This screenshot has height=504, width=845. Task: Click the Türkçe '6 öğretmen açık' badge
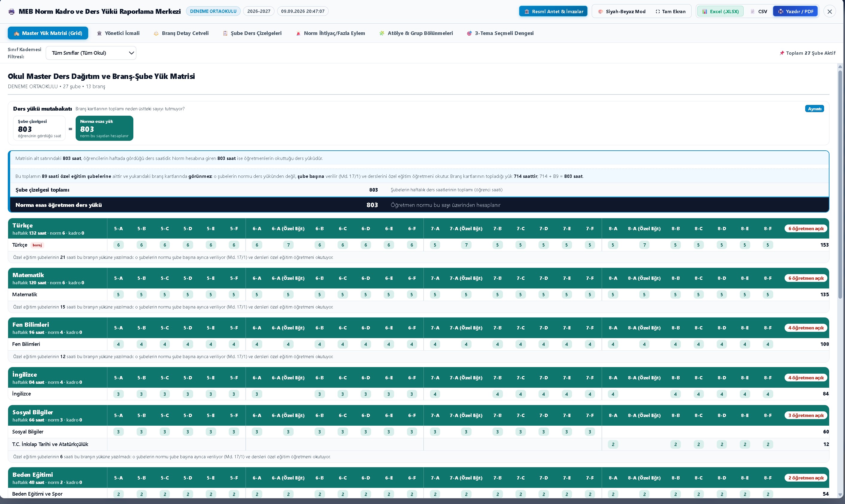[x=806, y=229]
